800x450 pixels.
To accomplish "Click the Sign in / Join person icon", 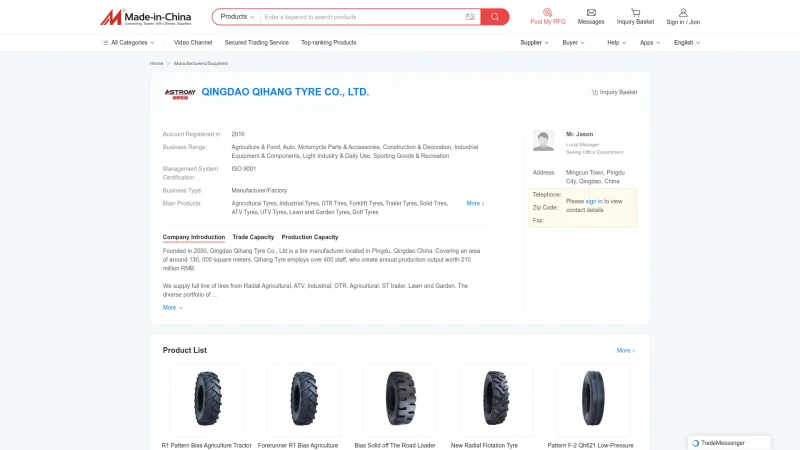I will [683, 12].
